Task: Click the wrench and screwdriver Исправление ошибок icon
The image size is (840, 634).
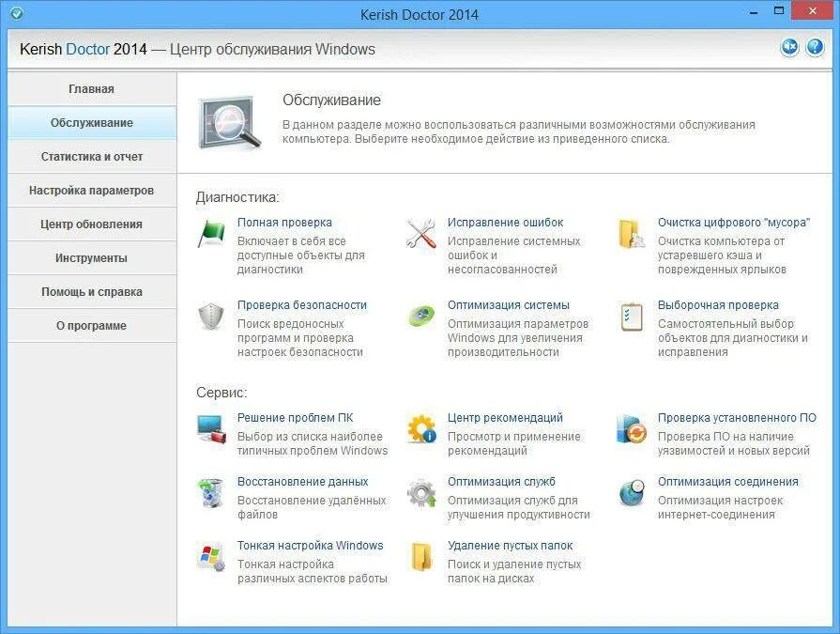Action: [x=420, y=233]
